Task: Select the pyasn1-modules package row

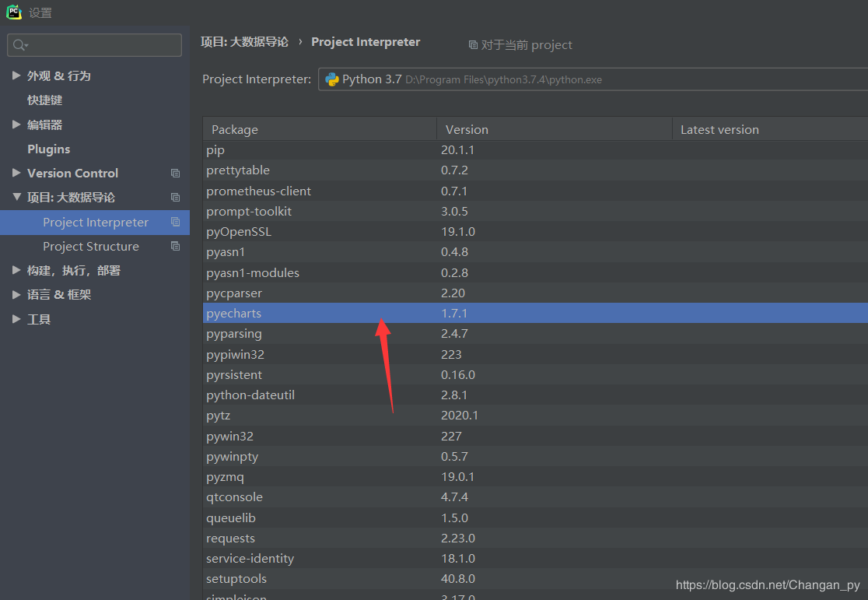Action: (x=535, y=272)
